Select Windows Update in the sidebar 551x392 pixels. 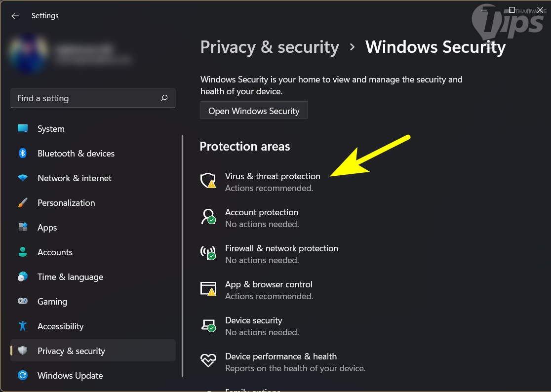tap(70, 376)
